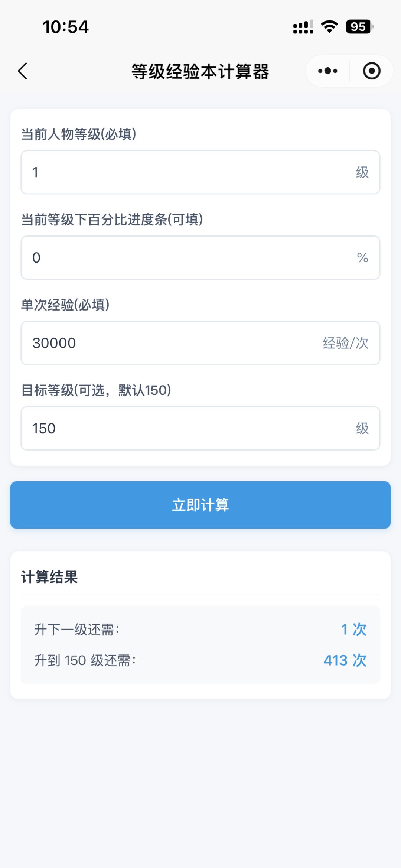Tap the 等级经验本计算器 page title
The image size is (401, 868).
tap(200, 71)
